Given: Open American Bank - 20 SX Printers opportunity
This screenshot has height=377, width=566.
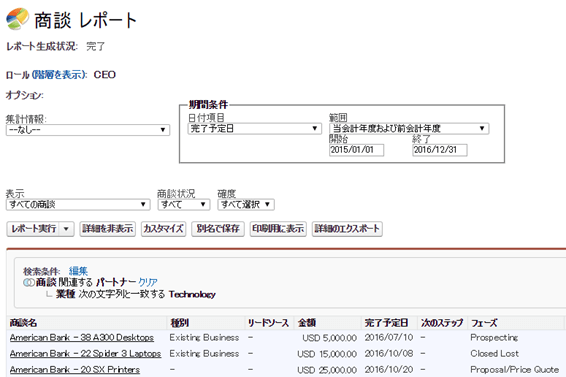Looking at the screenshot, I should [x=75, y=370].
